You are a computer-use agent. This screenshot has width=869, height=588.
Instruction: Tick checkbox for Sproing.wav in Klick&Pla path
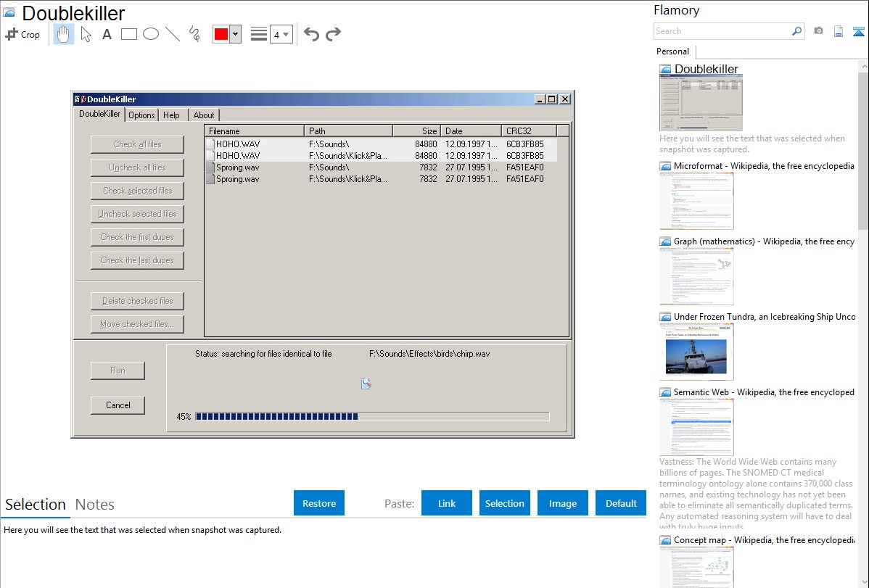(210, 179)
